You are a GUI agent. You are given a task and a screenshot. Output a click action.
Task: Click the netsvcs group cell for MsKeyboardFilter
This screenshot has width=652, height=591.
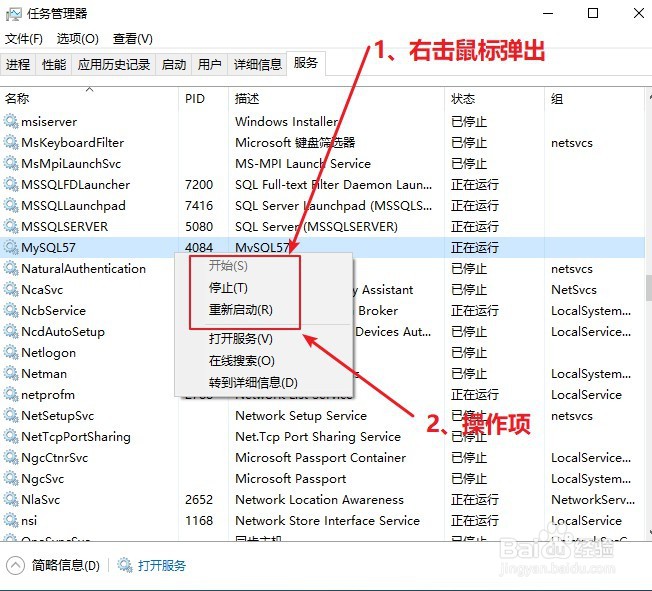pos(572,143)
